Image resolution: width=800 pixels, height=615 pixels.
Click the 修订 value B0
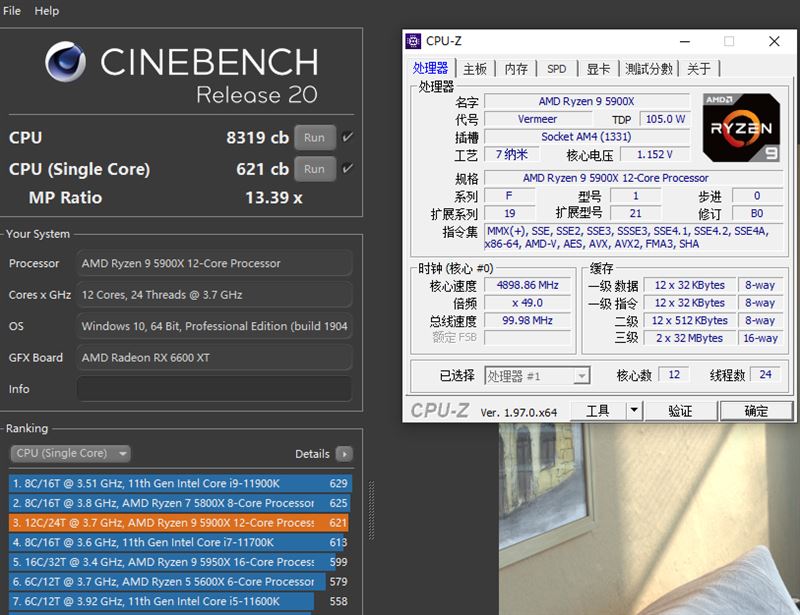[757, 213]
